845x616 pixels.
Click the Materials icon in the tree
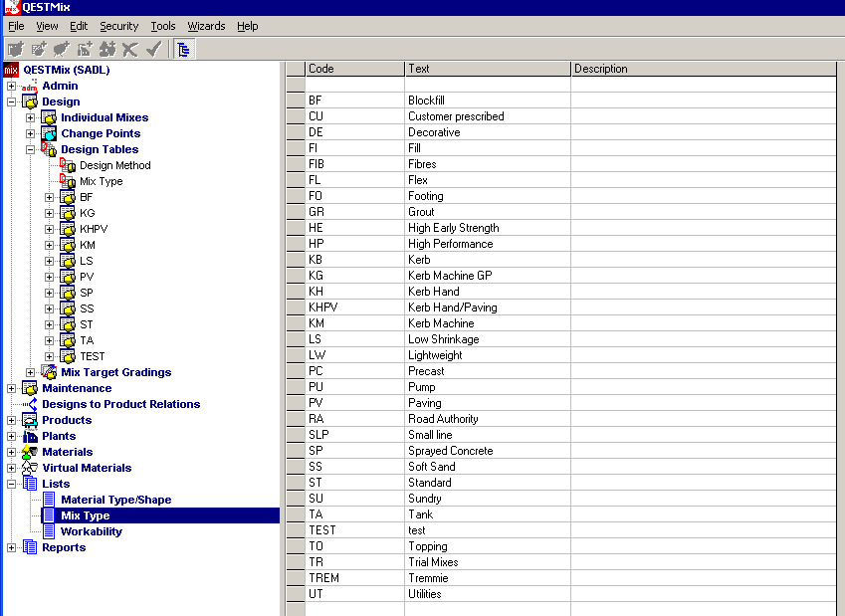pyautogui.click(x=30, y=452)
